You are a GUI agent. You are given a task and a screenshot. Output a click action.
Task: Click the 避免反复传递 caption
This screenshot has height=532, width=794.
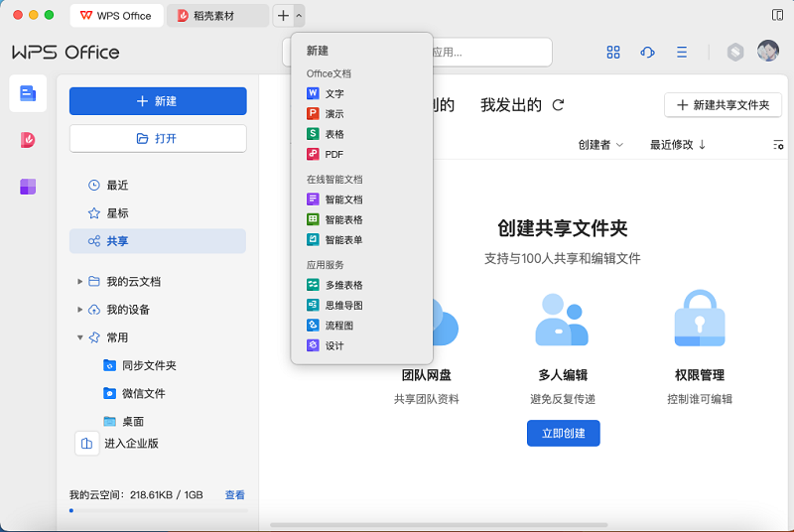click(563, 399)
